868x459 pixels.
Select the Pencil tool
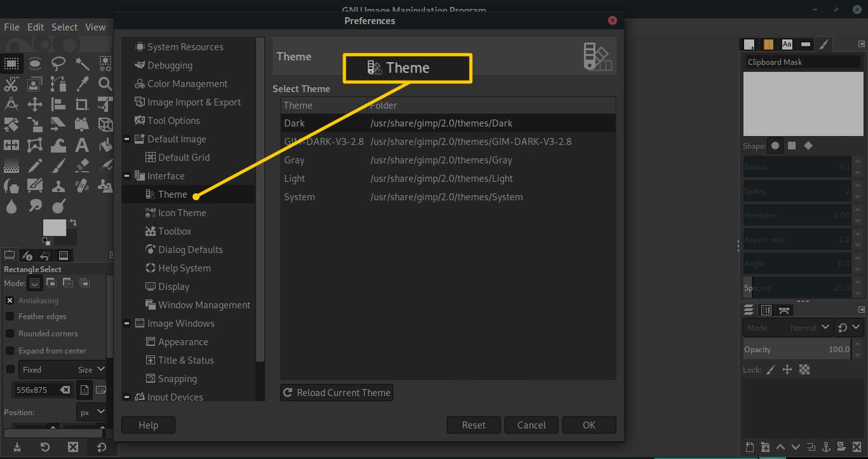35,165
